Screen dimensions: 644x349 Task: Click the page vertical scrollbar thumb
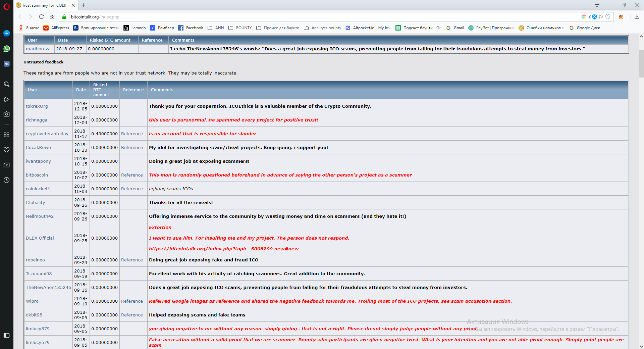641,64
